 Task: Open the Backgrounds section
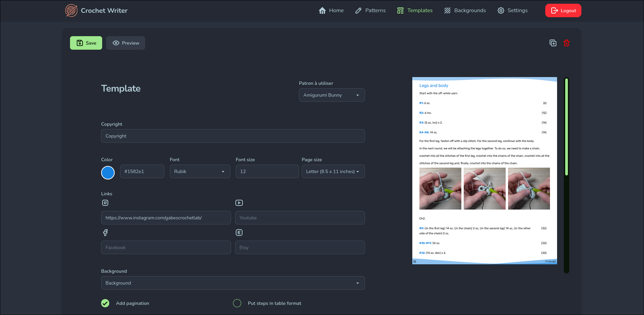[465, 10]
